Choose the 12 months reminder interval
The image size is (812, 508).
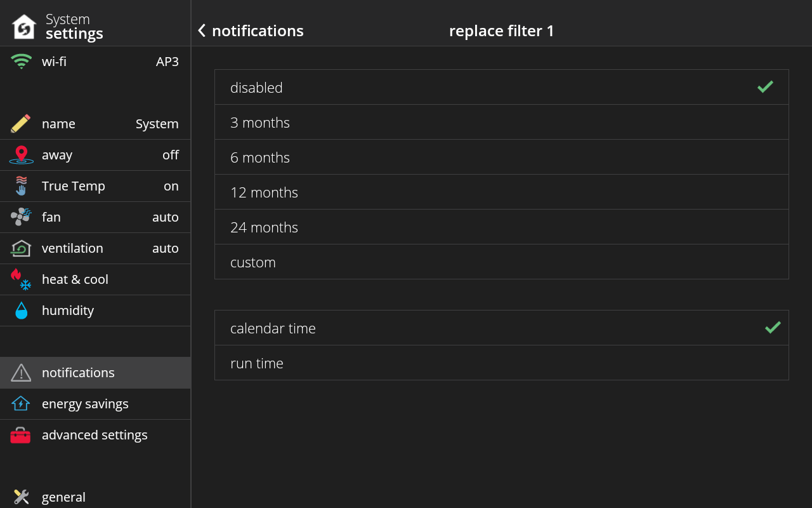coord(502,192)
